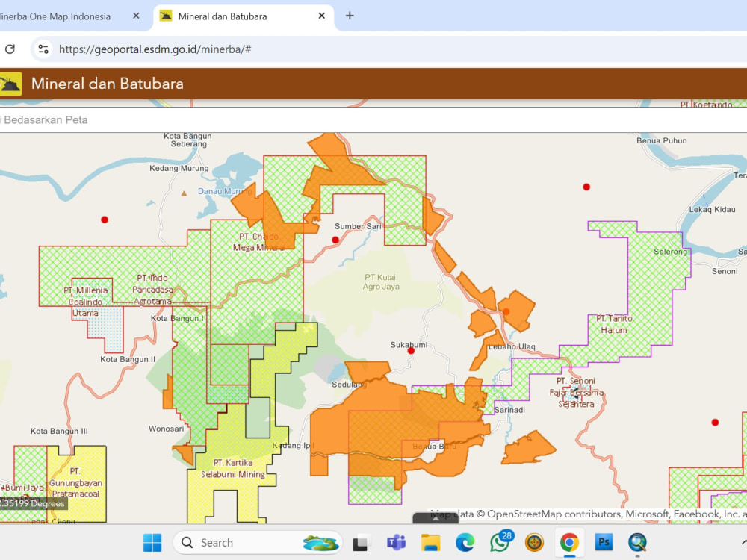The height and width of the screenshot is (560, 747).
Task: Click the PT. Tanito Harum label
Action: click(x=614, y=324)
